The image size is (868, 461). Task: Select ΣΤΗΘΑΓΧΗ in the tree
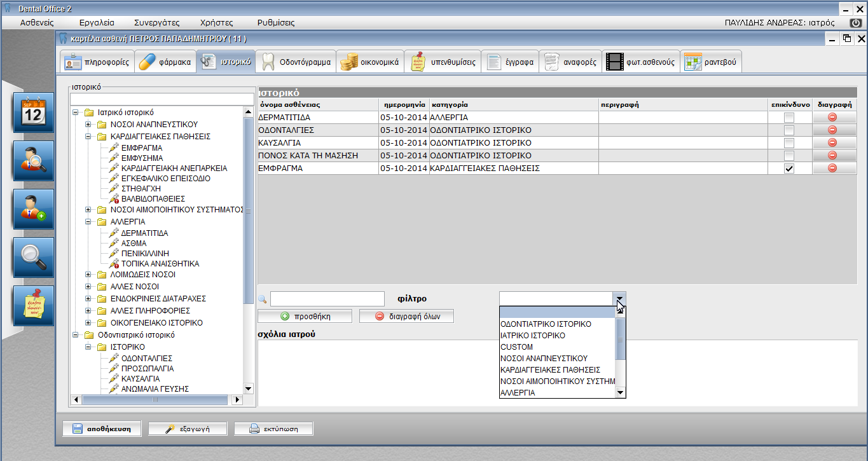coord(135,189)
